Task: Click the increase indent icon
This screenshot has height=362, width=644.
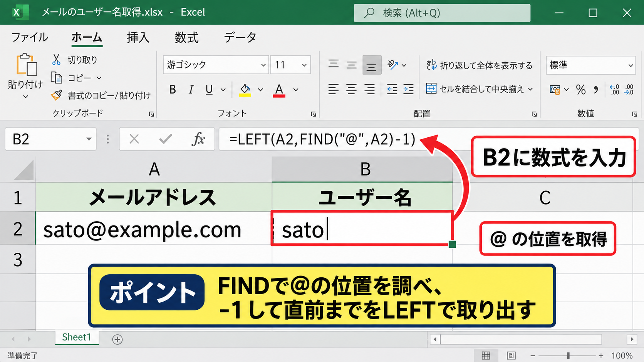Action: pos(409,89)
